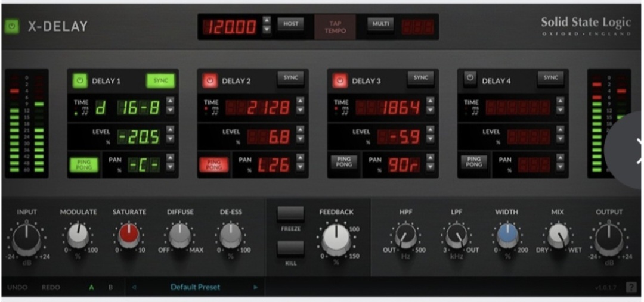644x302 pixels.
Task: Increase Delay 3 time value
Action: [x=430, y=101]
